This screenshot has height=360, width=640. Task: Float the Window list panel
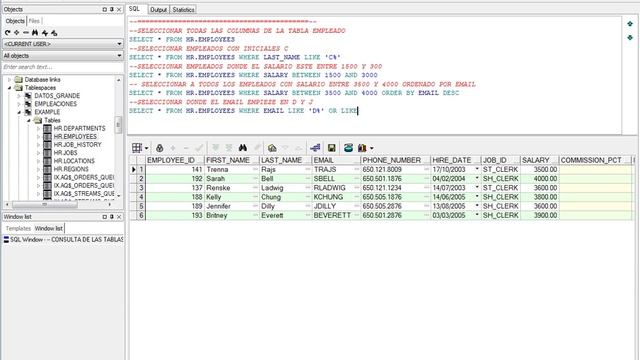pyautogui.click(x=104, y=217)
